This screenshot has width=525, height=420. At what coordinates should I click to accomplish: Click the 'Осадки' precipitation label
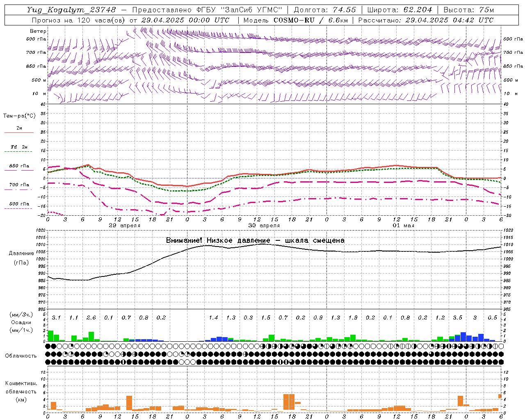[21, 322]
